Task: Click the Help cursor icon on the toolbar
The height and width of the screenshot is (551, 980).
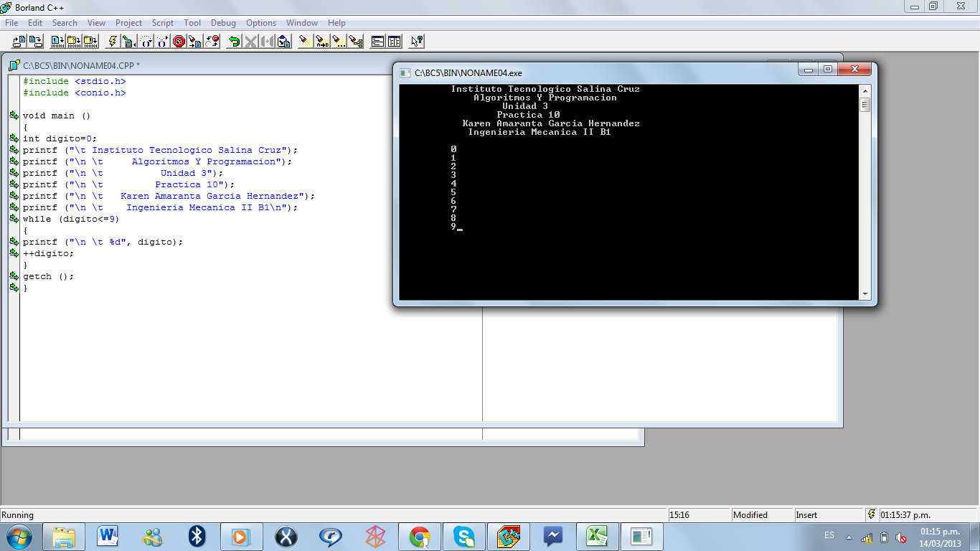Action: [415, 41]
